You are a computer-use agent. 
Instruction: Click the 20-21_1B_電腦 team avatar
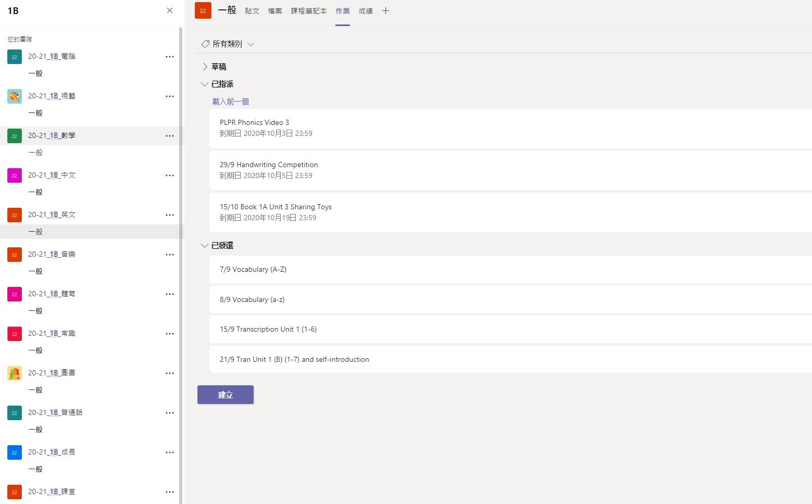click(x=15, y=57)
